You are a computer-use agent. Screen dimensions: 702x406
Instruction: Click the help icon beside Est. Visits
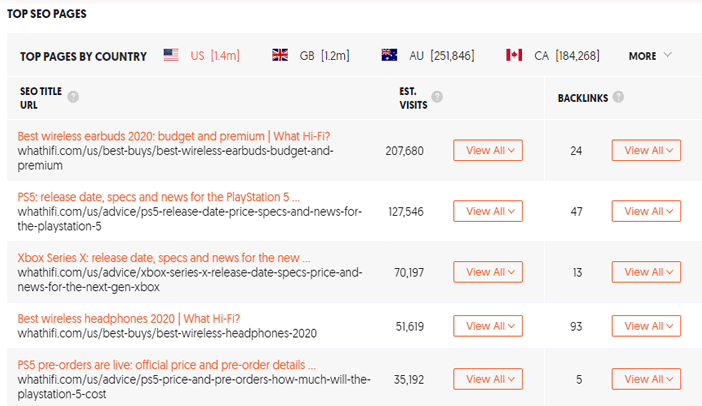click(x=437, y=97)
